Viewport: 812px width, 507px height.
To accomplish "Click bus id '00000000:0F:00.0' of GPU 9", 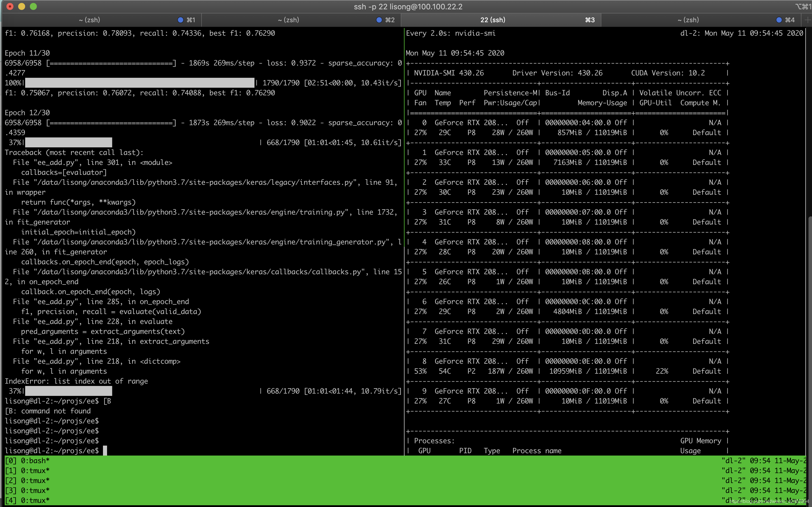I will pos(578,391).
